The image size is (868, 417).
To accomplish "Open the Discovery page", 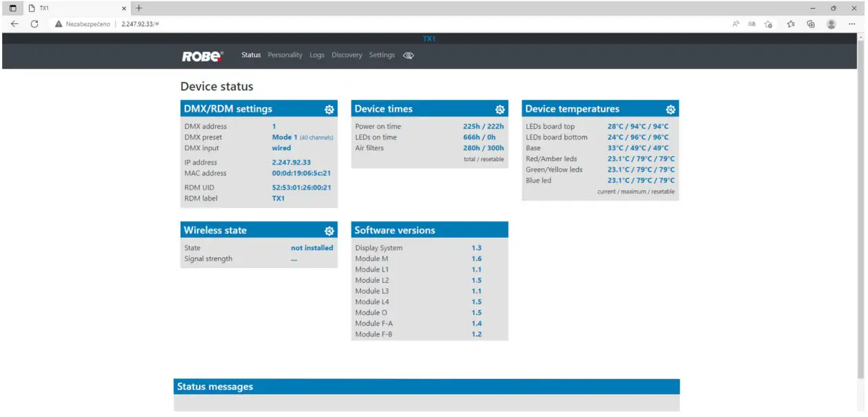I will 347,55.
